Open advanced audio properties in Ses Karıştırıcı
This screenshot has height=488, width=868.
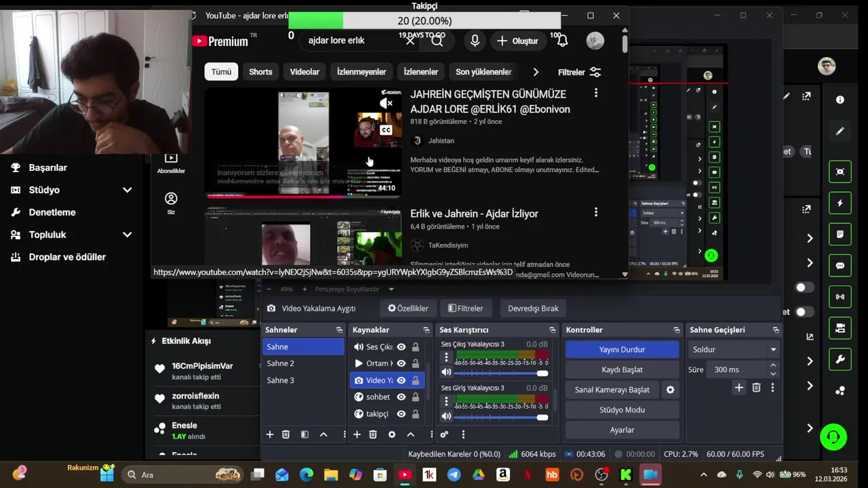point(444,434)
